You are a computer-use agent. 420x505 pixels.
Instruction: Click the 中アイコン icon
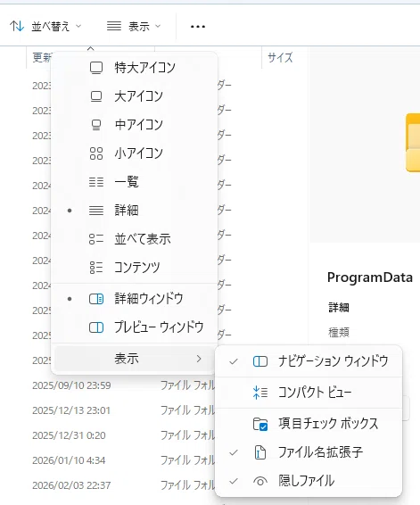96,125
